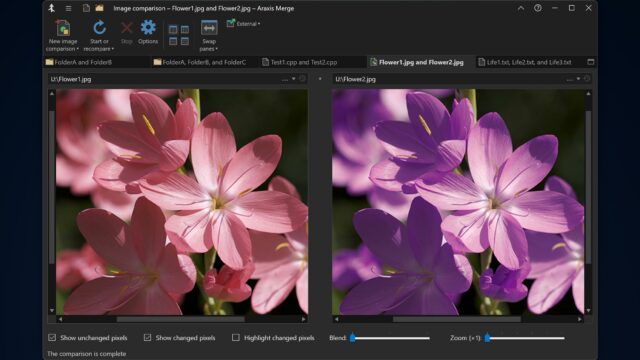Click the 'Blend:' label
Screen dimensions: 640x360
338,338
